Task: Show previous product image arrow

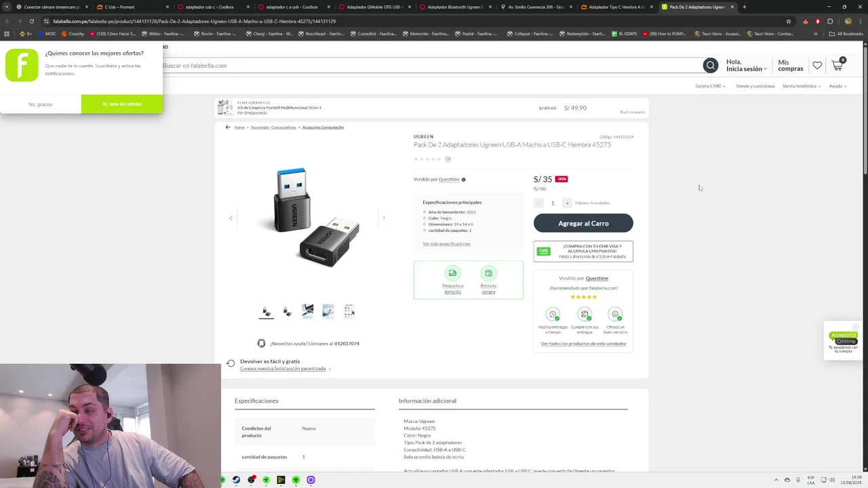Action: (x=231, y=218)
